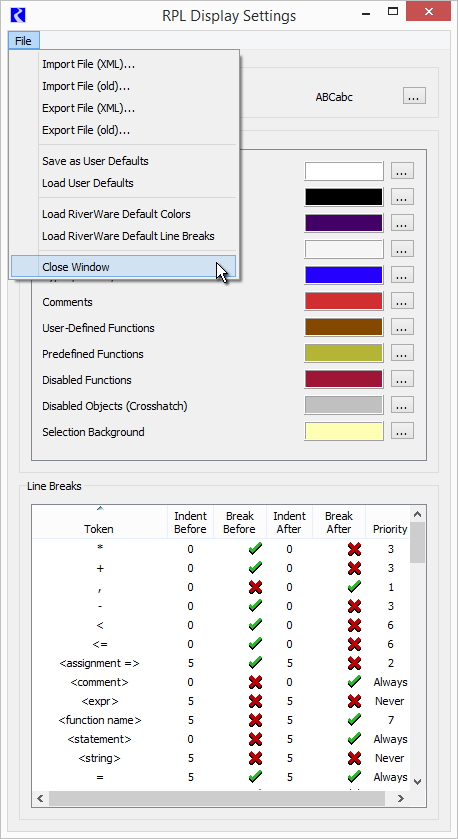
Task: Click the Indent After column header
Action: [x=289, y=522]
